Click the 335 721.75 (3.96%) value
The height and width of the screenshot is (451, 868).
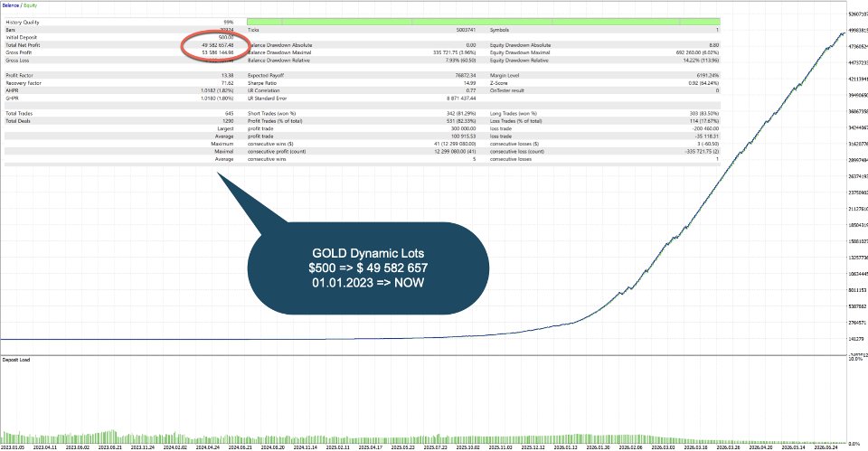point(454,52)
